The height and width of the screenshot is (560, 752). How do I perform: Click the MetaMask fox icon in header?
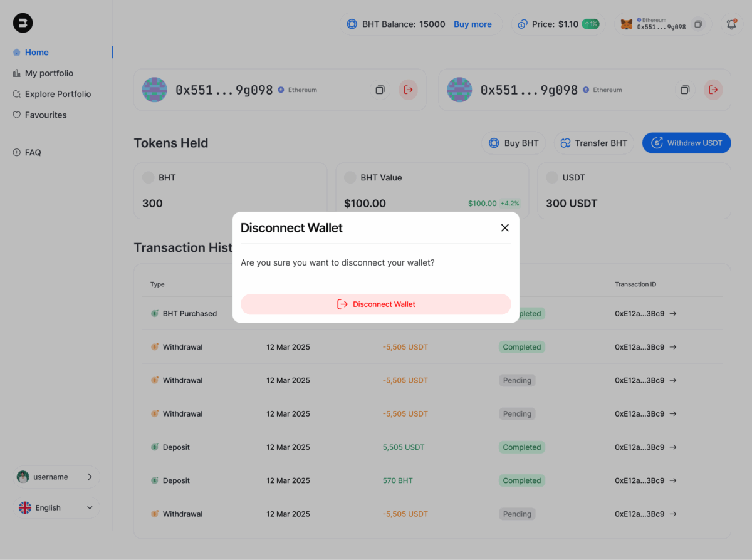626,24
